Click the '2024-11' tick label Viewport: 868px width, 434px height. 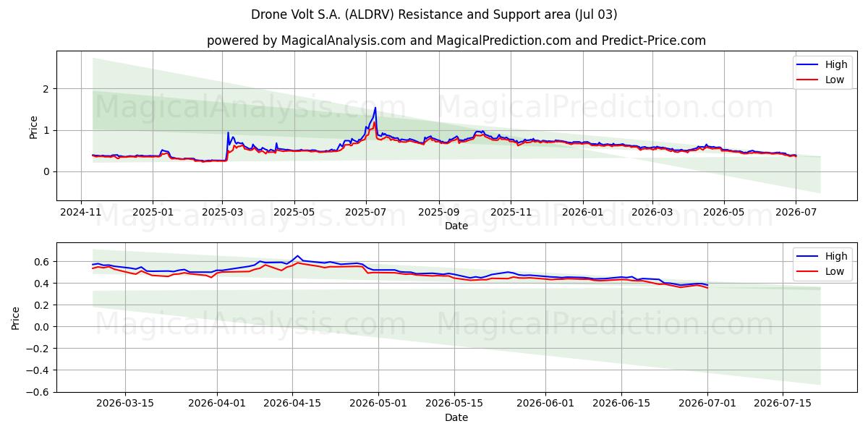[81, 212]
